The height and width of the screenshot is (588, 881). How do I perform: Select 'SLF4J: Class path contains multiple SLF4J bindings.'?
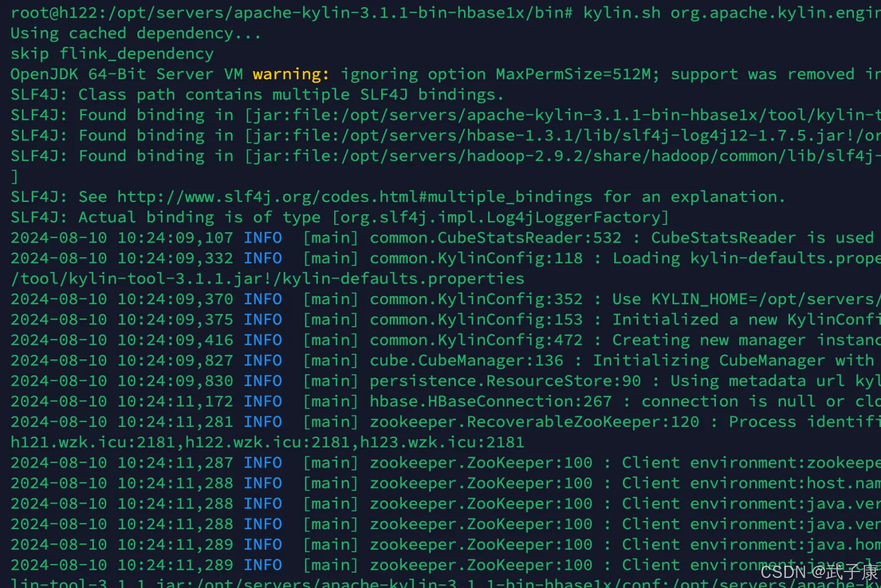[x=257, y=95]
